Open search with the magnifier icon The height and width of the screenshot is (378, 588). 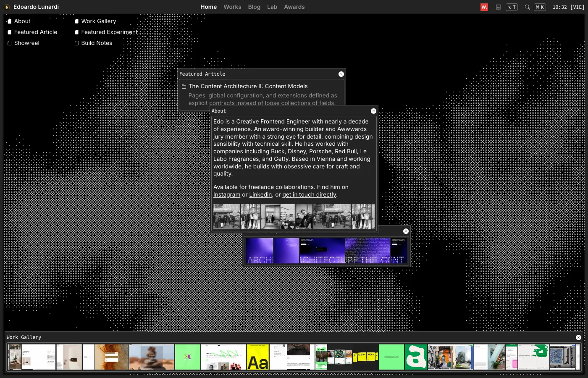point(527,7)
